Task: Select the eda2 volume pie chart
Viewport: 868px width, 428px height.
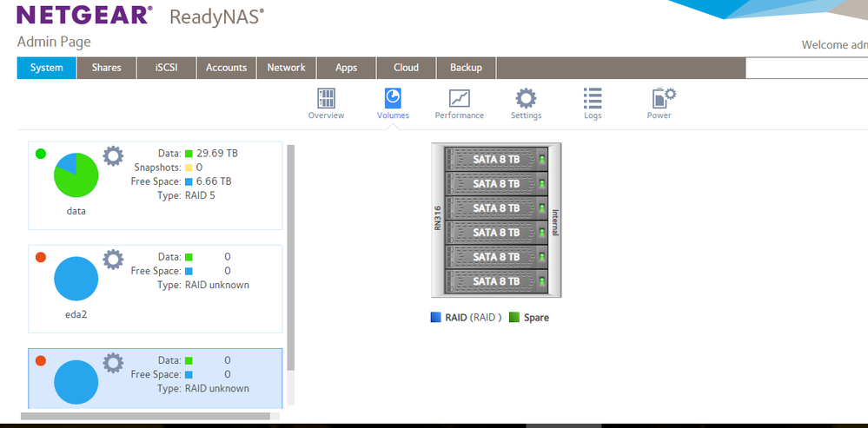Action: click(x=76, y=280)
